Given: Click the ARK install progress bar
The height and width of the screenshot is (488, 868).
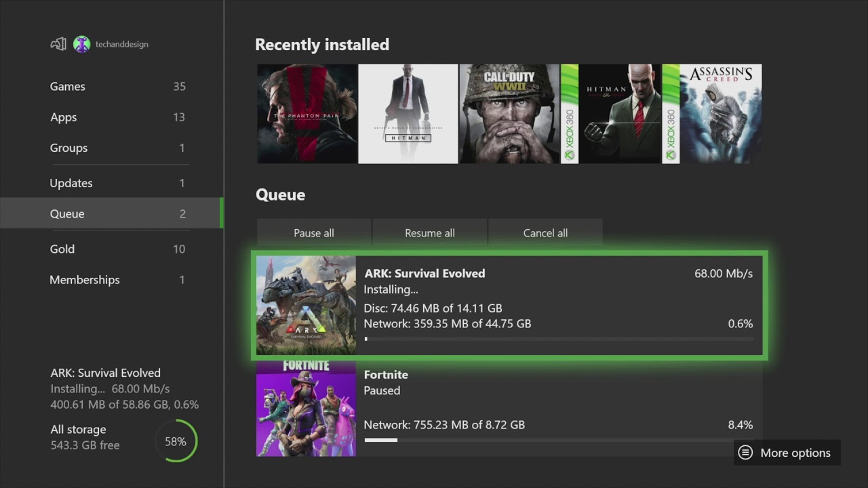Looking at the screenshot, I should tap(558, 339).
